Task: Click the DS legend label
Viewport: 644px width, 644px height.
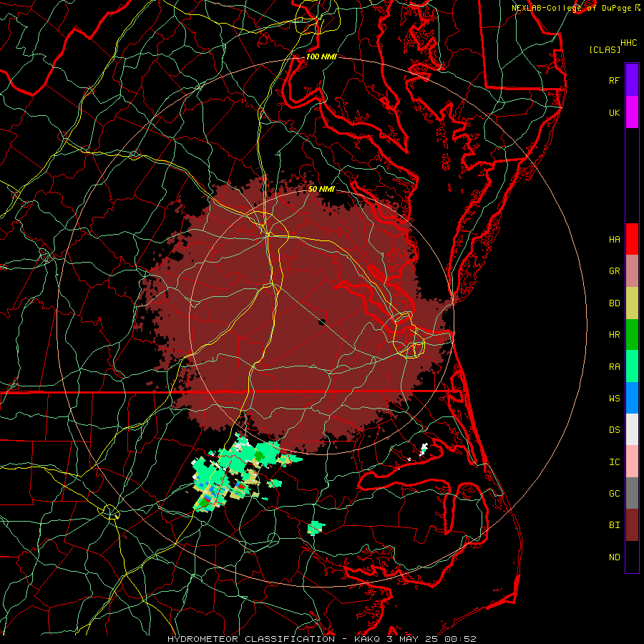Action: tap(614, 430)
